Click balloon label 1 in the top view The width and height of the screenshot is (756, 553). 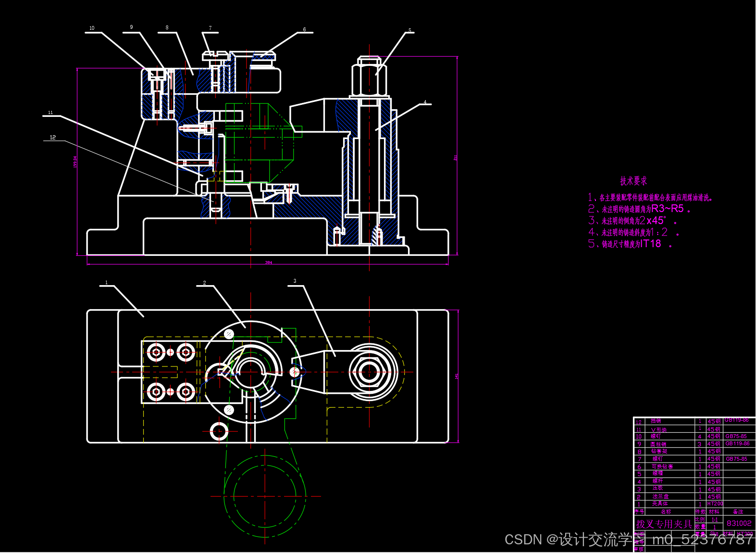pyautogui.click(x=106, y=282)
